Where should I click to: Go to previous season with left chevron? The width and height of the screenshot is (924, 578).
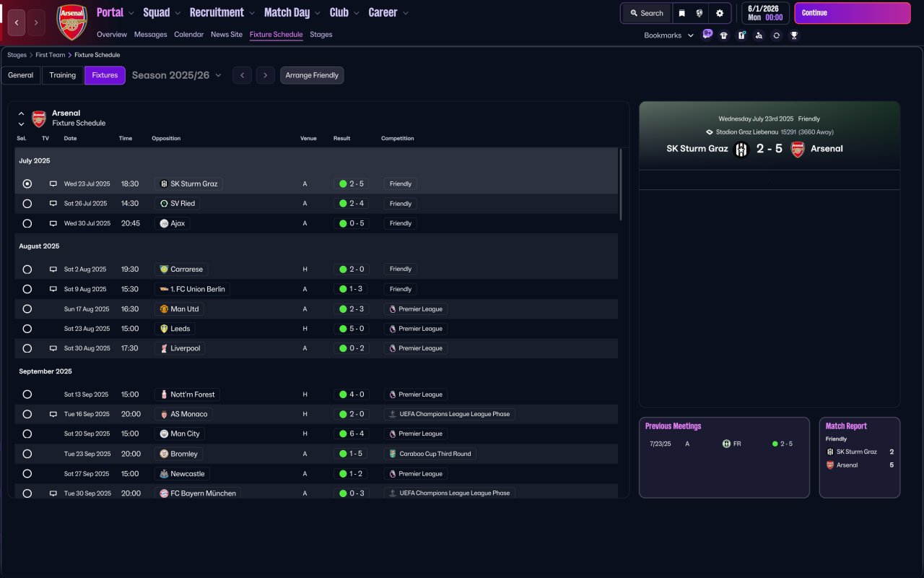pyautogui.click(x=242, y=75)
